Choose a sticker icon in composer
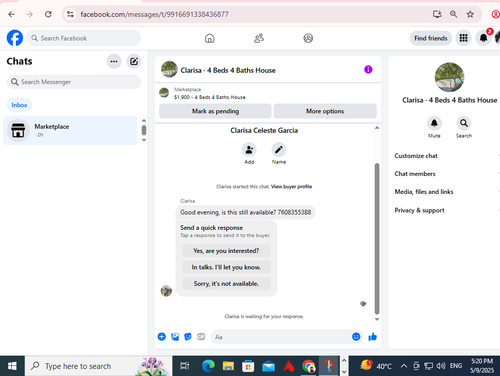Screen dimensions: 500x376 tap(188, 337)
